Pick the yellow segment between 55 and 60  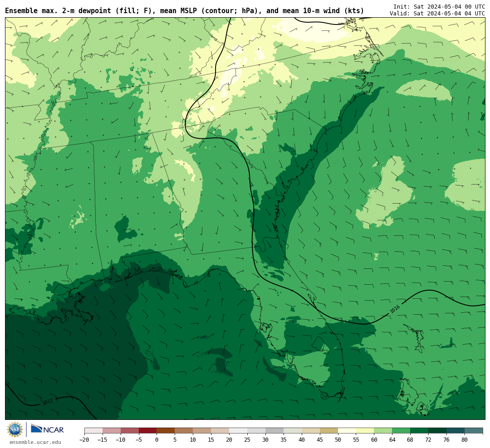point(365,431)
